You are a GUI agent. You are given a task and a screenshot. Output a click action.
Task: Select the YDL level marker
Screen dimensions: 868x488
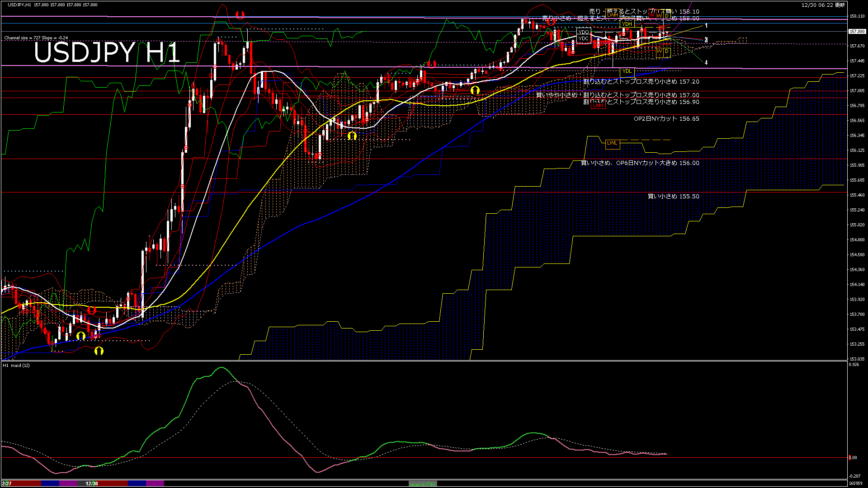[627, 71]
